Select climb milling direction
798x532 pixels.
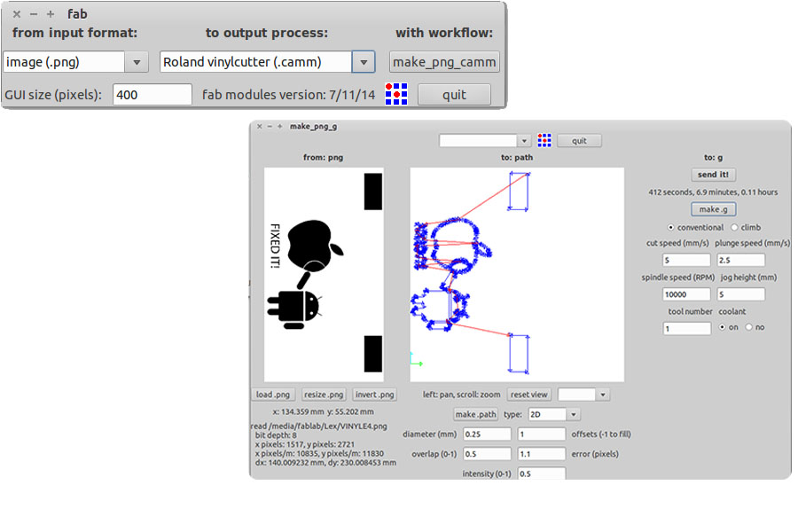(734, 228)
